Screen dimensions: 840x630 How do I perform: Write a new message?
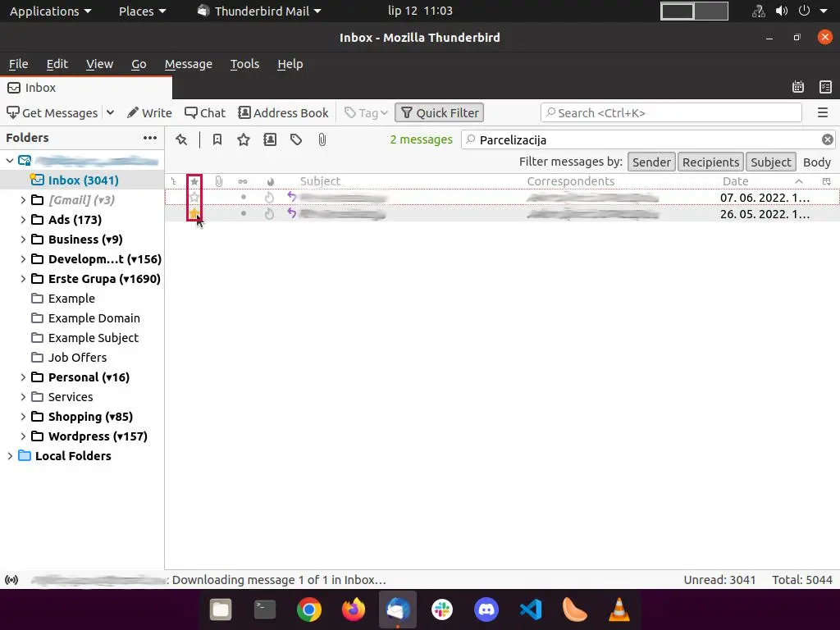pyautogui.click(x=149, y=113)
